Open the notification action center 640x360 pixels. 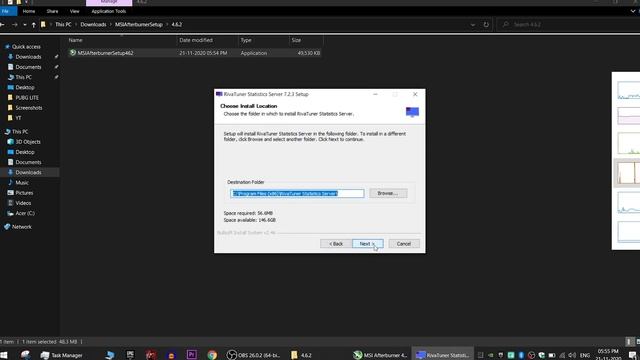coord(632,355)
